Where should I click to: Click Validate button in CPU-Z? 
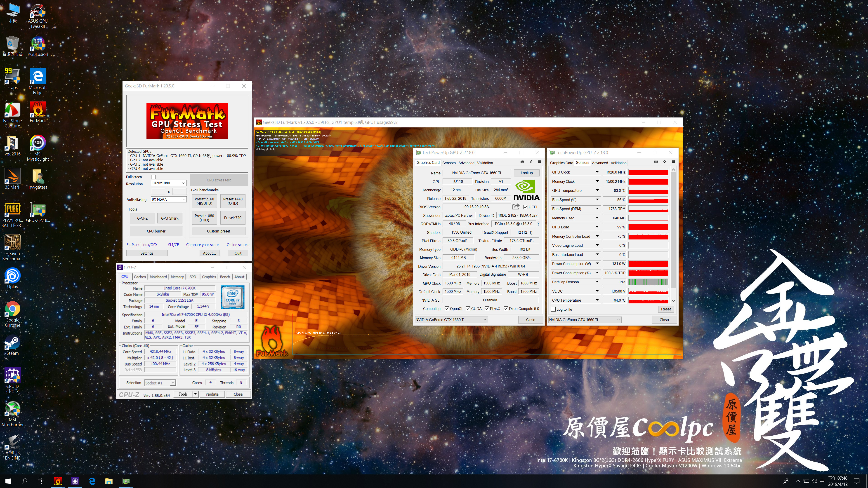pos(212,394)
